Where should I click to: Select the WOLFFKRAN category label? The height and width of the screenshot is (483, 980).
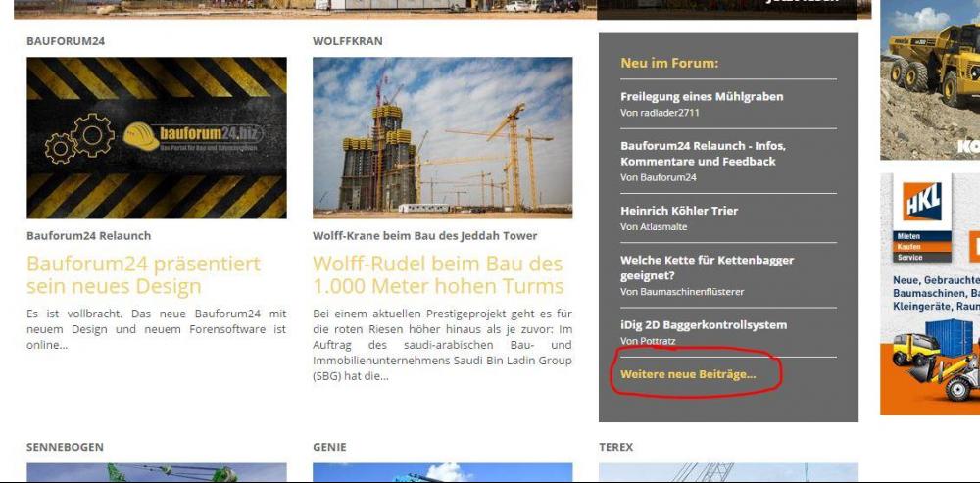(347, 41)
